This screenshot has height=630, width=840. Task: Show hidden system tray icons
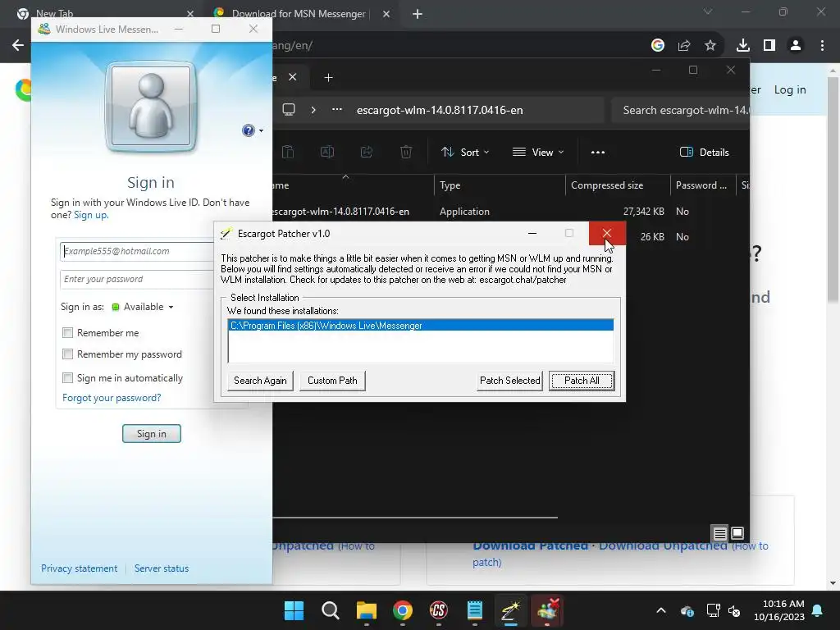(x=661, y=610)
